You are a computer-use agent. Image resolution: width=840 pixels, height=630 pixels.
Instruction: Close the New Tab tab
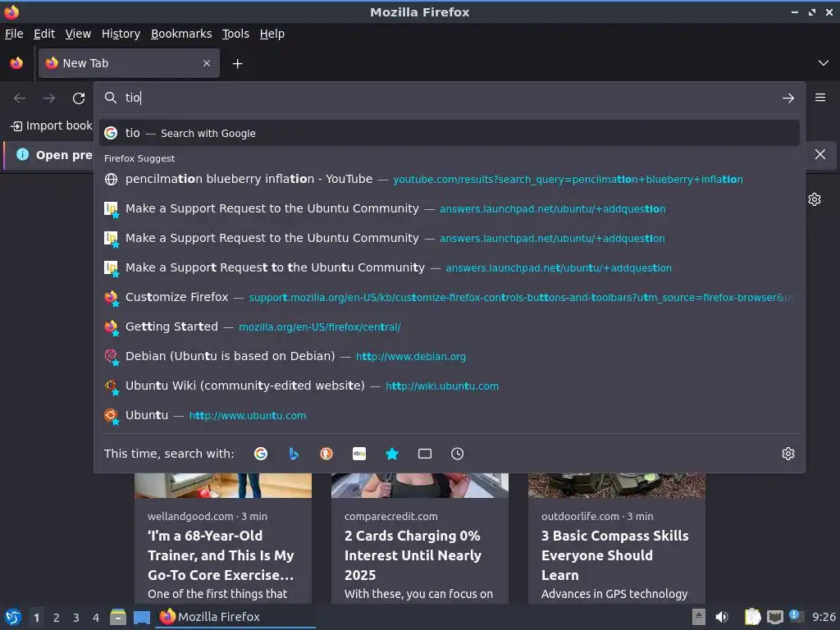pyautogui.click(x=207, y=63)
